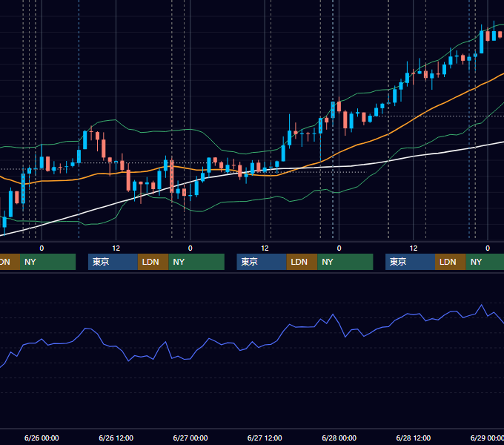Select the 6/28 東京 session block
The image size is (504, 445).
(410, 262)
